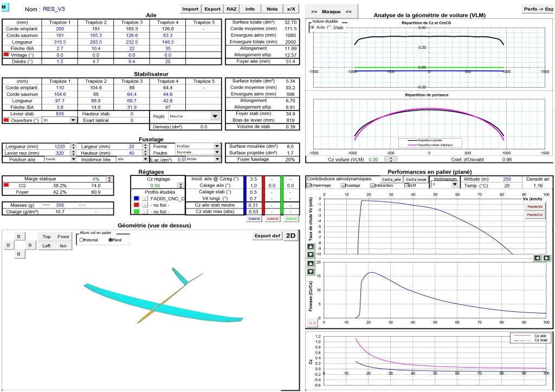Screen dimensions: 555x392
Task: Adjust Levier nez stepper
Action: (x=73, y=153)
